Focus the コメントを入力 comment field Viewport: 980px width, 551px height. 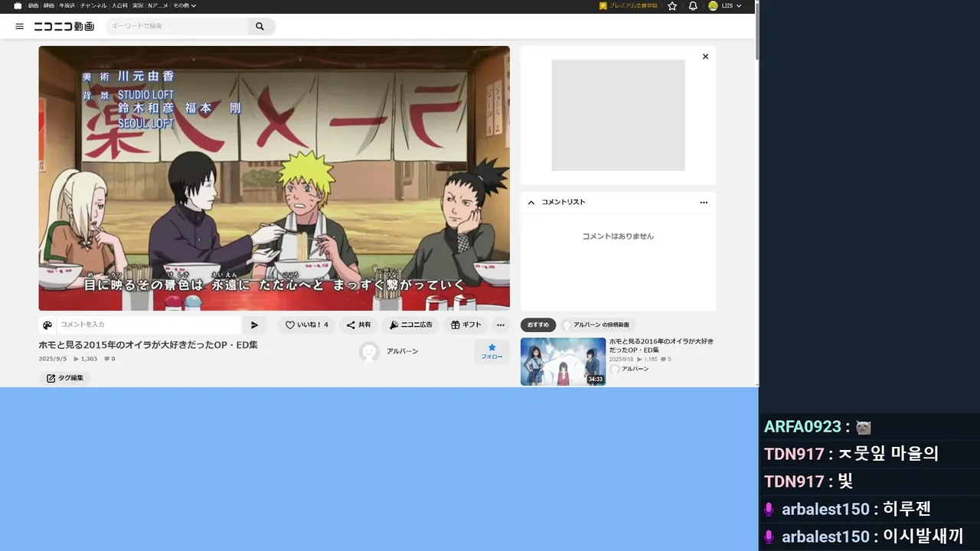point(149,325)
